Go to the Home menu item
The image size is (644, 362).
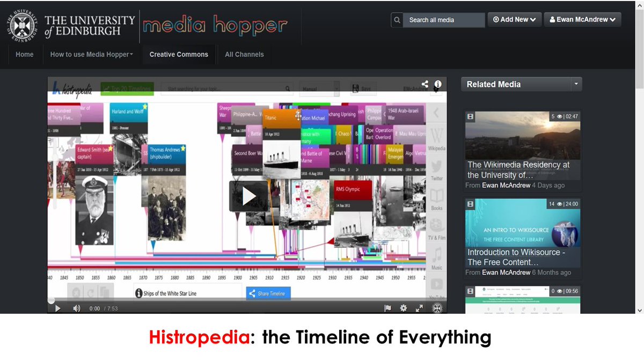coord(25,54)
